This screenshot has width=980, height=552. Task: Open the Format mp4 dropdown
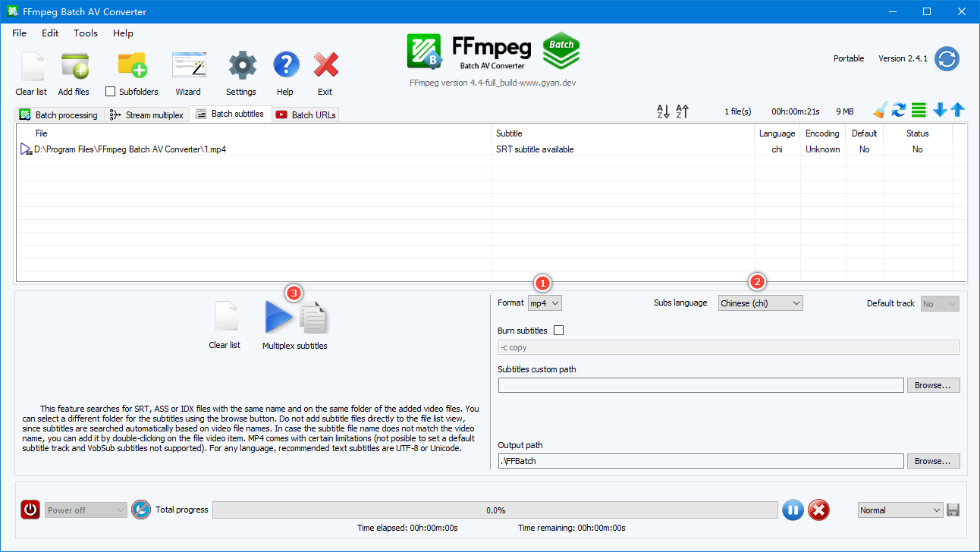point(545,303)
